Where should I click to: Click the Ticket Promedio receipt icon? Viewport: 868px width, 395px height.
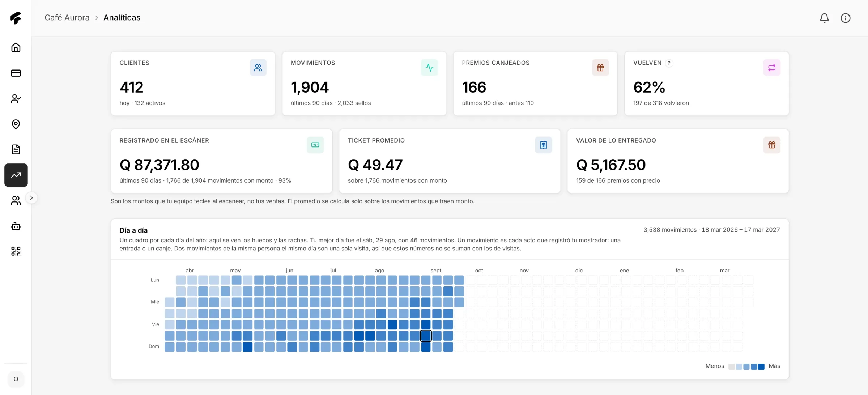pos(544,145)
